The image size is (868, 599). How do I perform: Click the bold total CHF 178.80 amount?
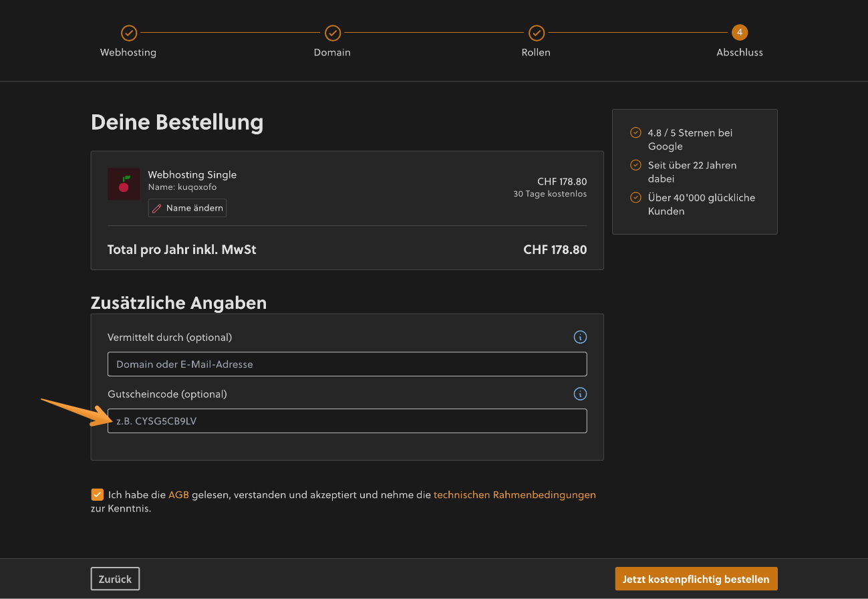tap(555, 250)
